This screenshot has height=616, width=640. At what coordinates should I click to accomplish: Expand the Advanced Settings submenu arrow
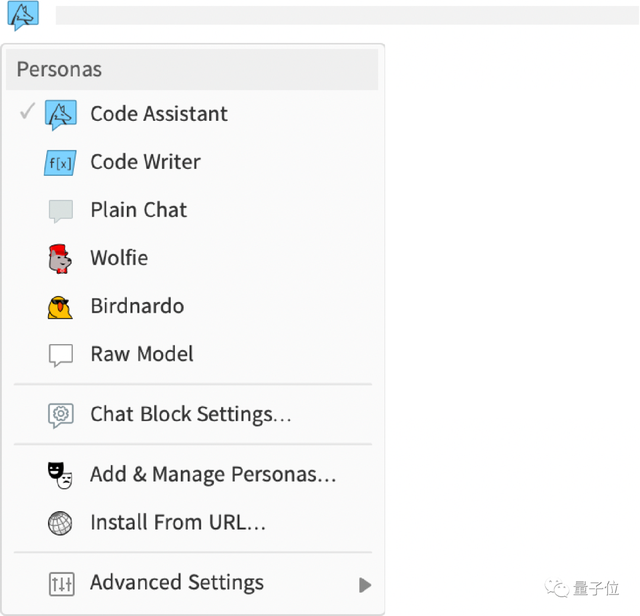365,585
